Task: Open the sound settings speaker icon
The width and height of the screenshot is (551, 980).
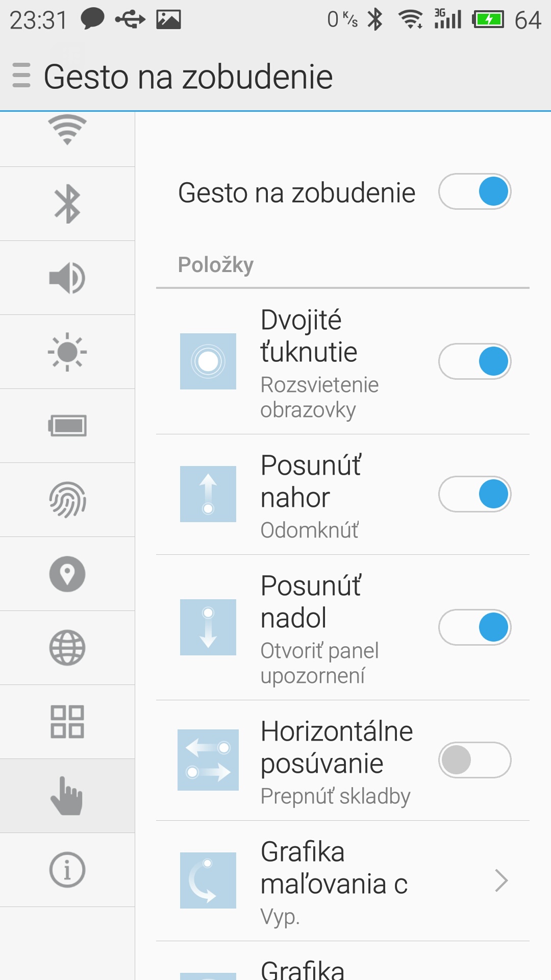Action: 67,278
